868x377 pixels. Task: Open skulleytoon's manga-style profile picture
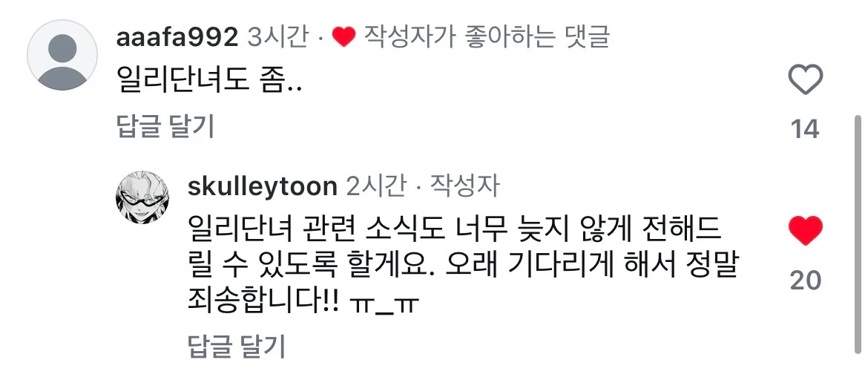[142, 197]
